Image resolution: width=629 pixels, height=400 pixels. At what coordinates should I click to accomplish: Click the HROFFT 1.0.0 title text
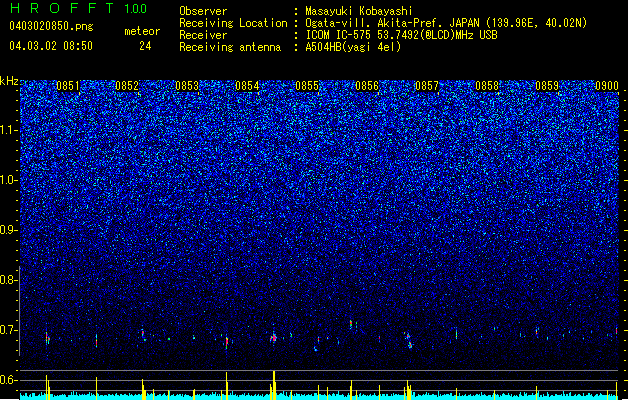78,8
